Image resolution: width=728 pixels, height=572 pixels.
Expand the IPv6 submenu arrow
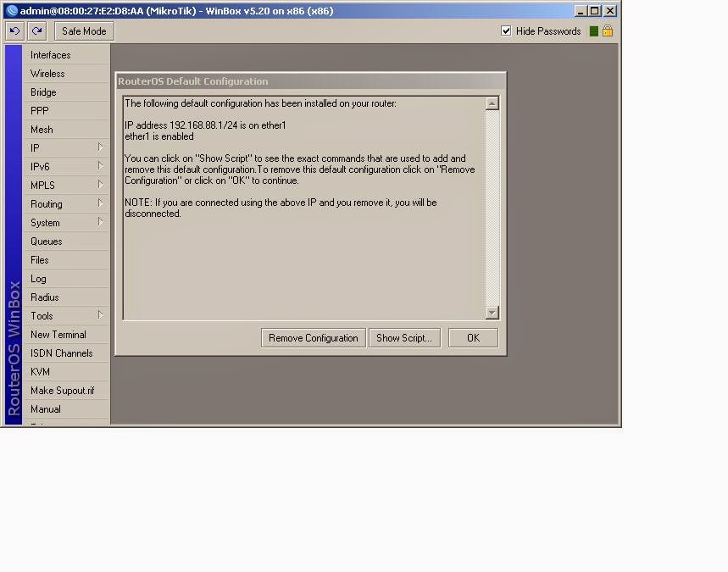[x=100, y=166]
